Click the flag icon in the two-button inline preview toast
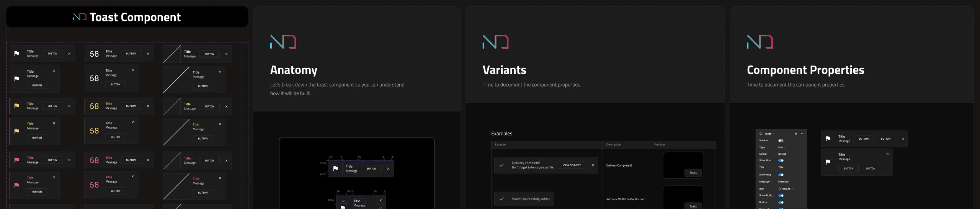 [x=828, y=139]
